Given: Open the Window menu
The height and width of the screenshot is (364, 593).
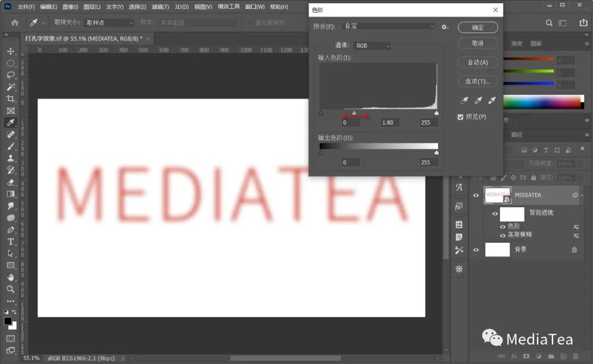Looking at the screenshot, I should click(255, 7).
